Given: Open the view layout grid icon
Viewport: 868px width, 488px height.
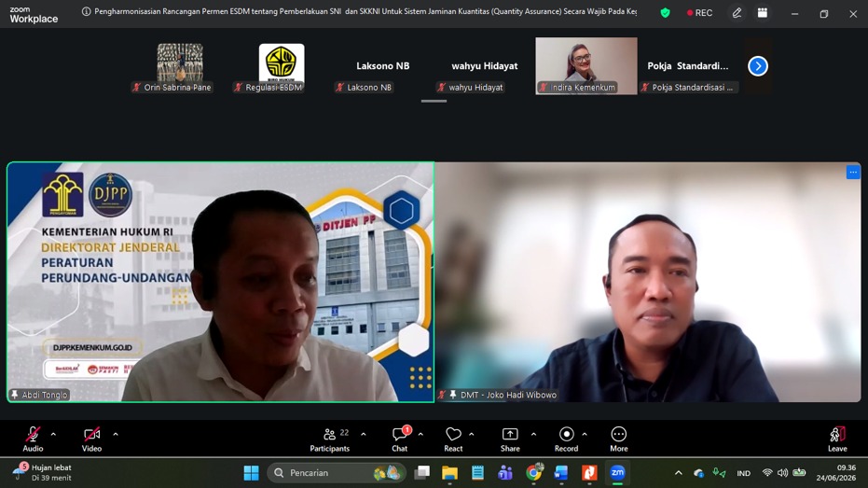Looking at the screenshot, I should click(763, 13).
